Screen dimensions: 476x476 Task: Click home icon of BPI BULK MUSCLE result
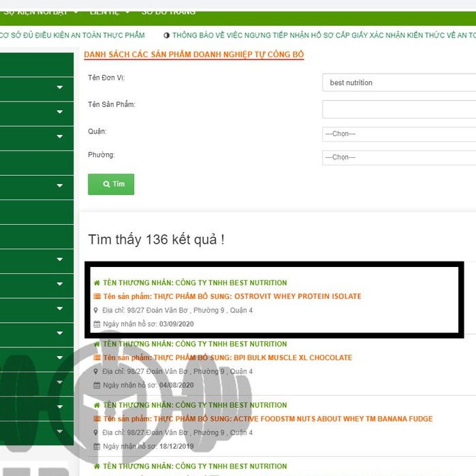97,344
